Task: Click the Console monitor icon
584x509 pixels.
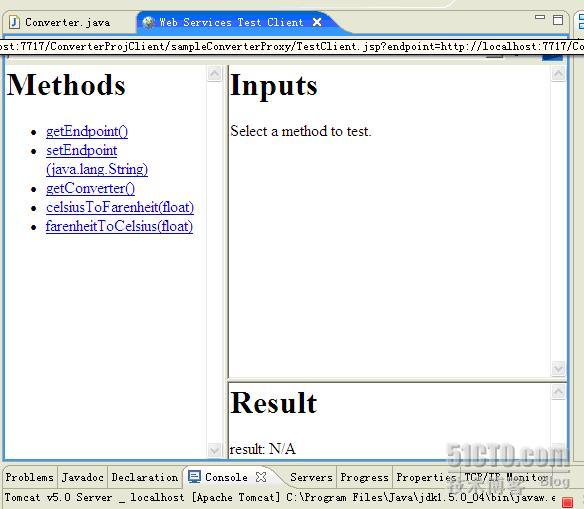Action: point(194,477)
